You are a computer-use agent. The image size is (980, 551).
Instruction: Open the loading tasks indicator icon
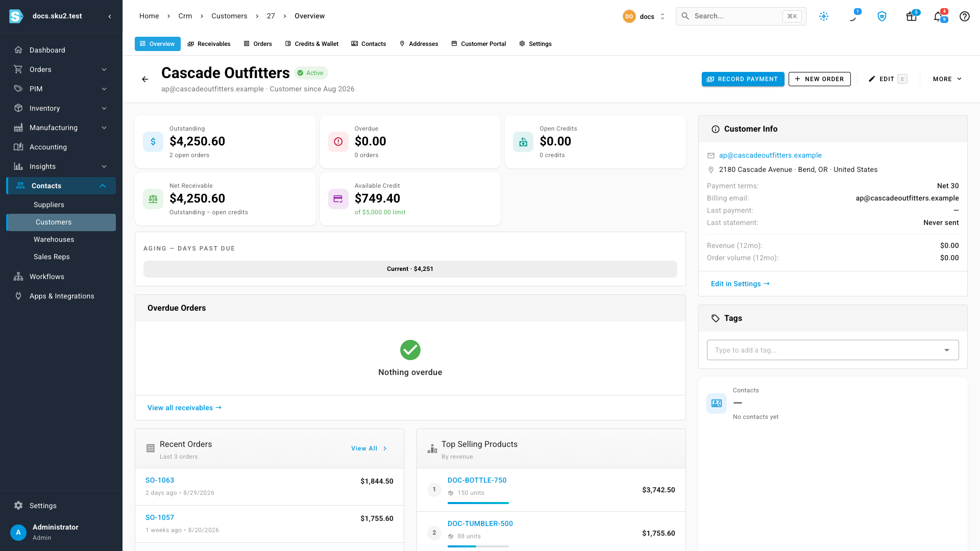853,16
